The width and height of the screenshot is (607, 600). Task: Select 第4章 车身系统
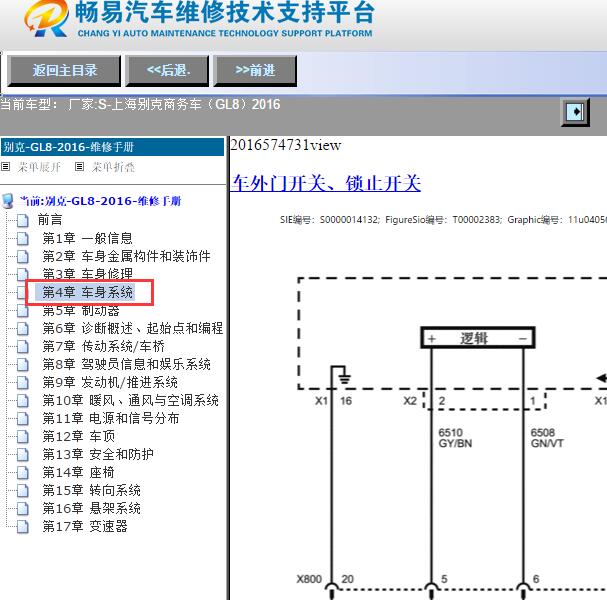click(x=87, y=292)
